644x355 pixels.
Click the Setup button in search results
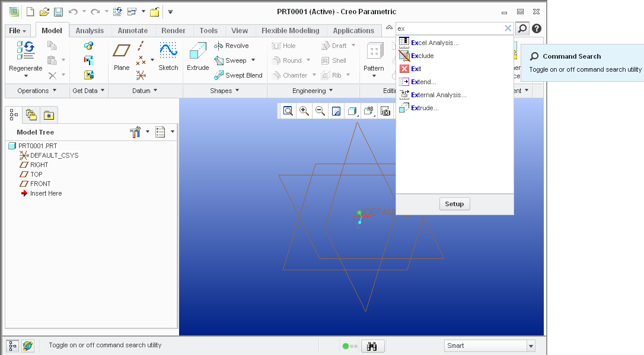pyautogui.click(x=454, y=204)
